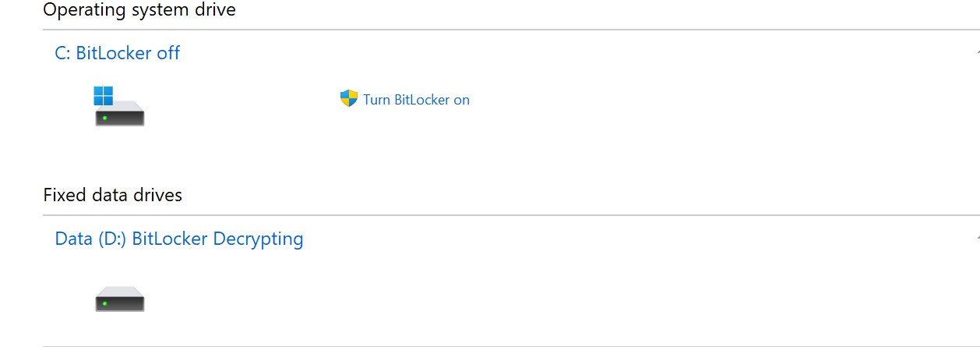Click the bottom divider below the Data (D:) drive
Image resolution: width=980 pixels, height=347 pixels.
point(511,345)
